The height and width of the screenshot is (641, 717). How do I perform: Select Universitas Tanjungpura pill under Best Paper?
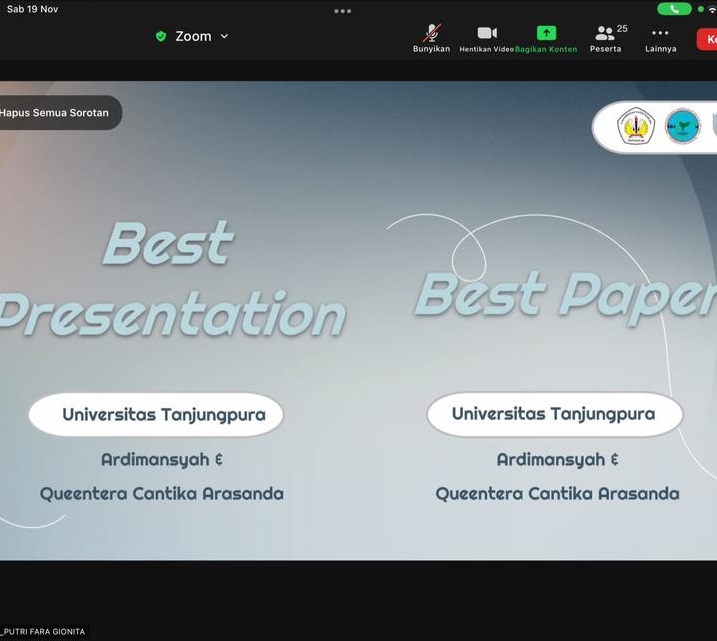(554, 414)
